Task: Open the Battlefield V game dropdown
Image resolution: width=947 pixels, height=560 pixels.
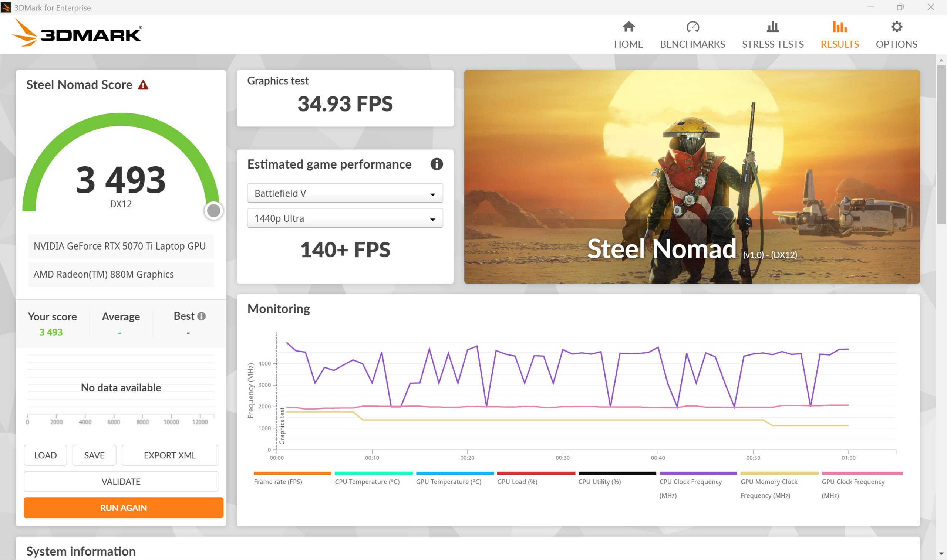Action: 345,193
